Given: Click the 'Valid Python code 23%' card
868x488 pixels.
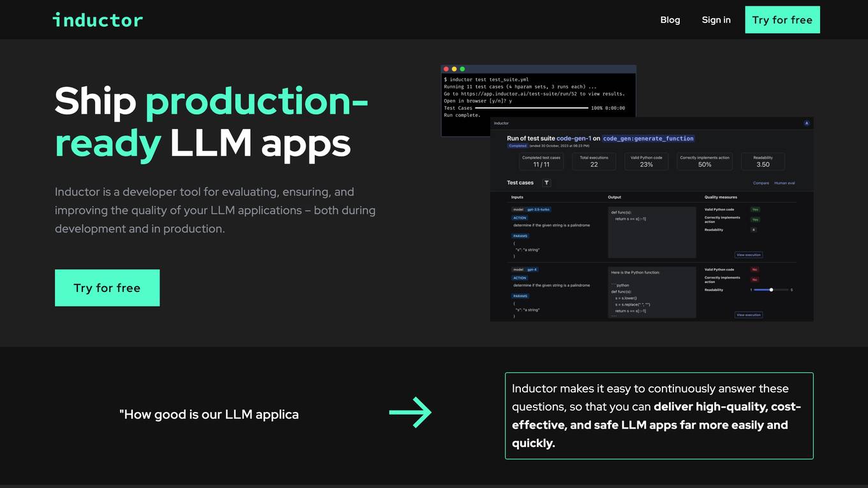Looking at the screenshot, I should (646, 161).
